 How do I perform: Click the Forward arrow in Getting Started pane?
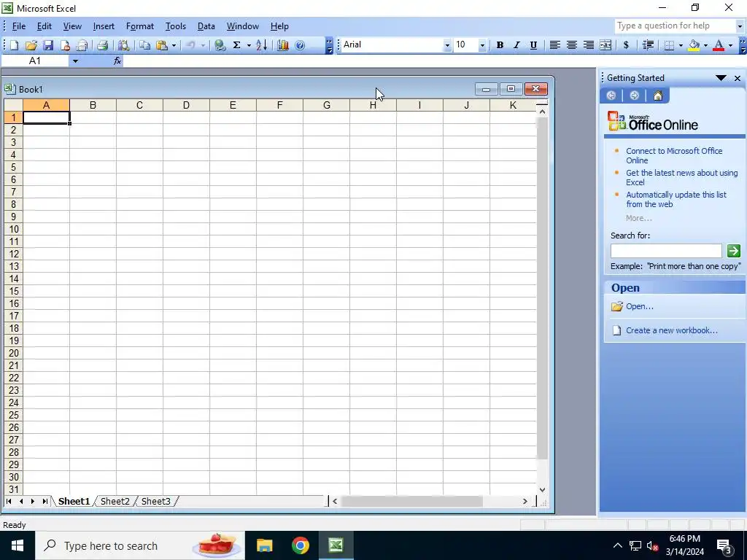[x=634, y=96]
